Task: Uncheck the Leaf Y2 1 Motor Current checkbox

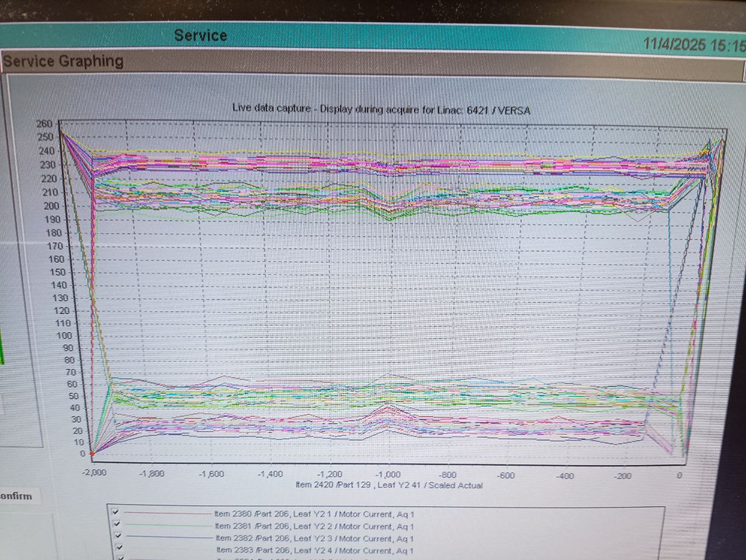Action: [115, 512]
